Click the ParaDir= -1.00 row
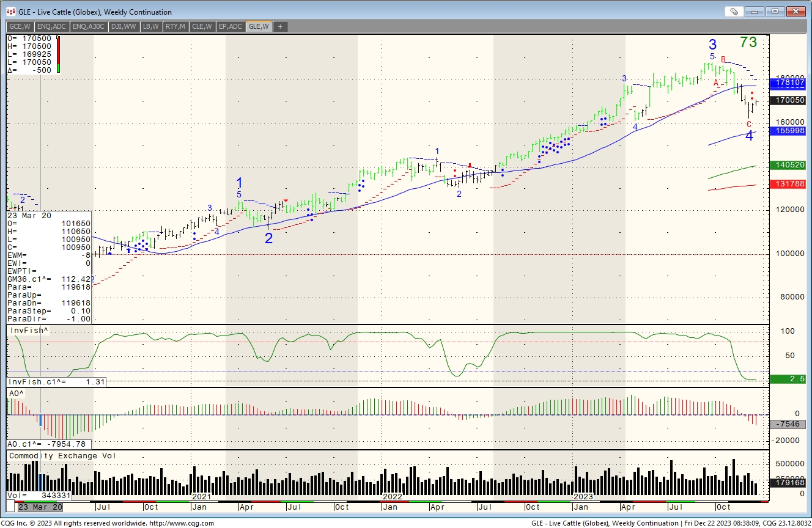812x528 pixels. click(x=49, y=318)
